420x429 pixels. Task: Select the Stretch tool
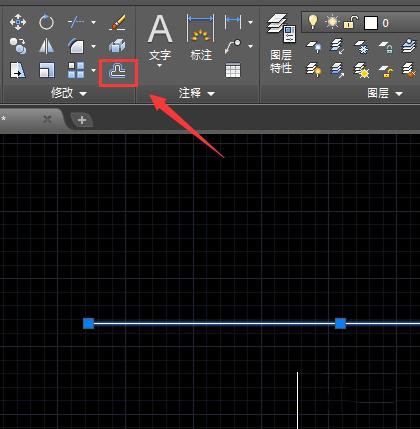tap(18, 70)
